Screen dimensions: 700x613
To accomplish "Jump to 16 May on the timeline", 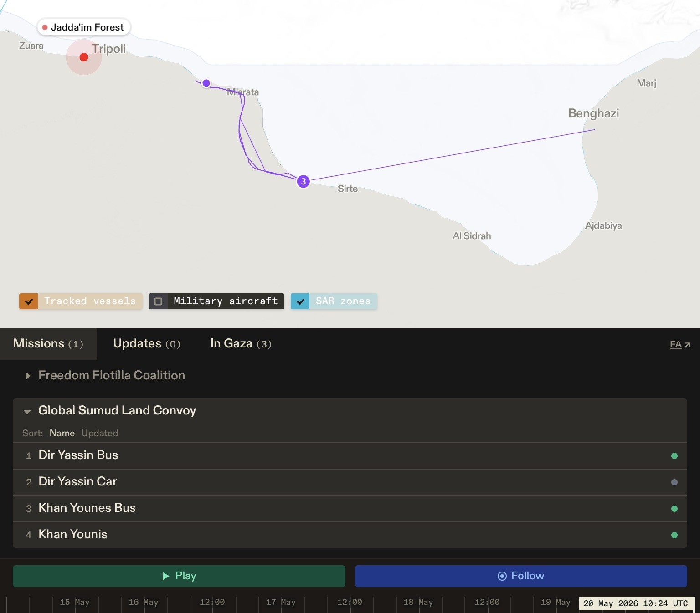I will coord(144,602).
